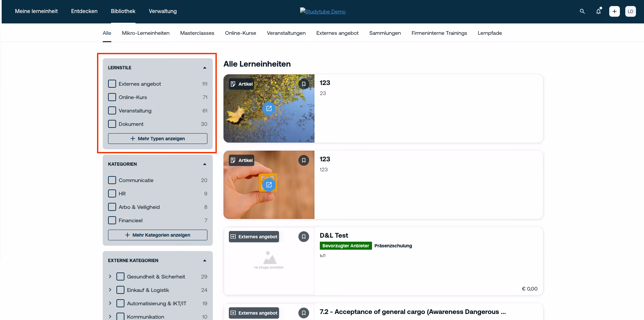Bookmark the second 123 article card
The width and height of the screenshot is (644, 320).
click(304, 160)
